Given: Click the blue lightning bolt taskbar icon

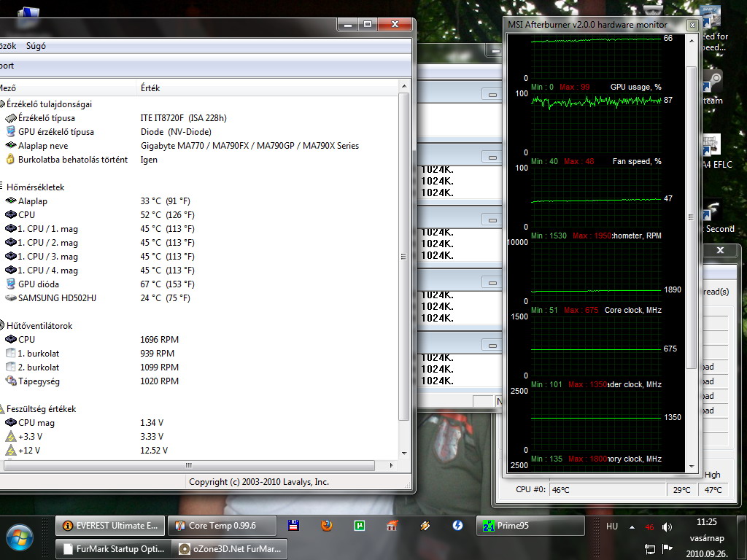Looking at the screenshot, I should pos(458,525).
